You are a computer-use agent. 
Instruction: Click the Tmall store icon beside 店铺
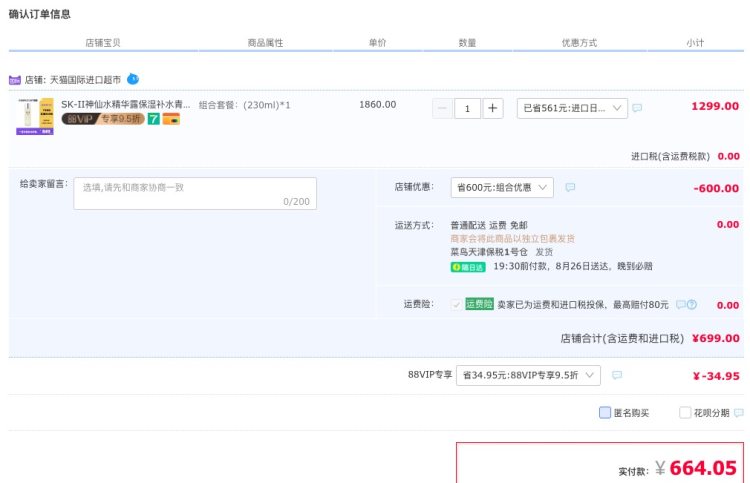click(x=15, y=80)
